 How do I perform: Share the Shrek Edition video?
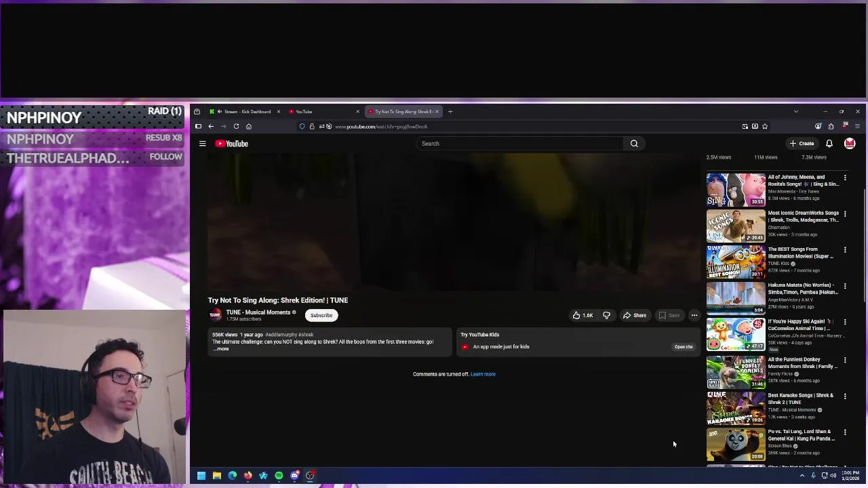[x=635, y=315]
